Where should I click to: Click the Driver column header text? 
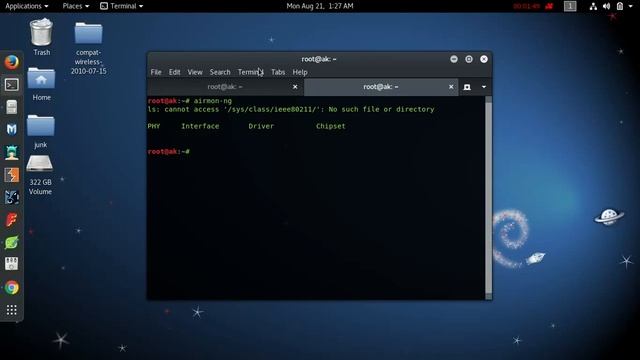pyautogui.click(x=261, y=126)
